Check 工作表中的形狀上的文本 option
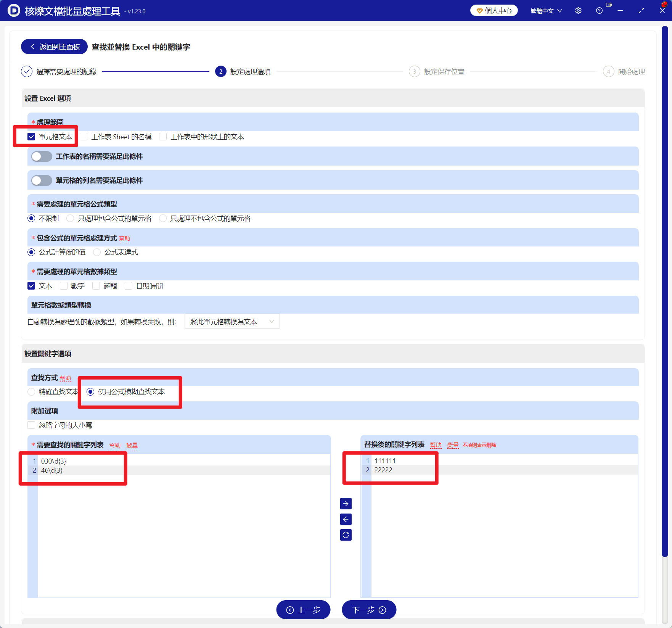Viewport: 672px width, 628px height. click(163, 137)
